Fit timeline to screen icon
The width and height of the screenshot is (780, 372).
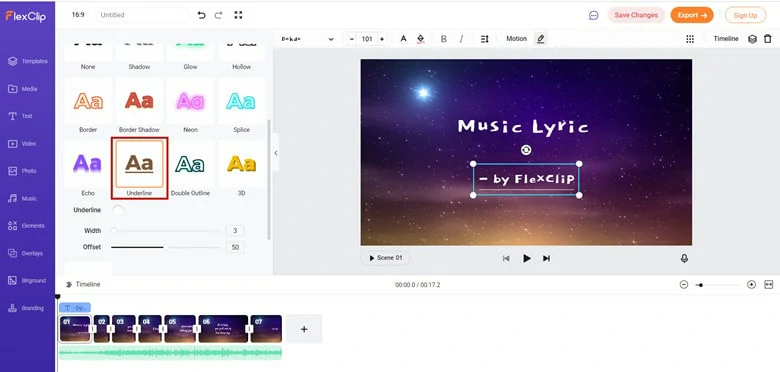click(769, 284)
